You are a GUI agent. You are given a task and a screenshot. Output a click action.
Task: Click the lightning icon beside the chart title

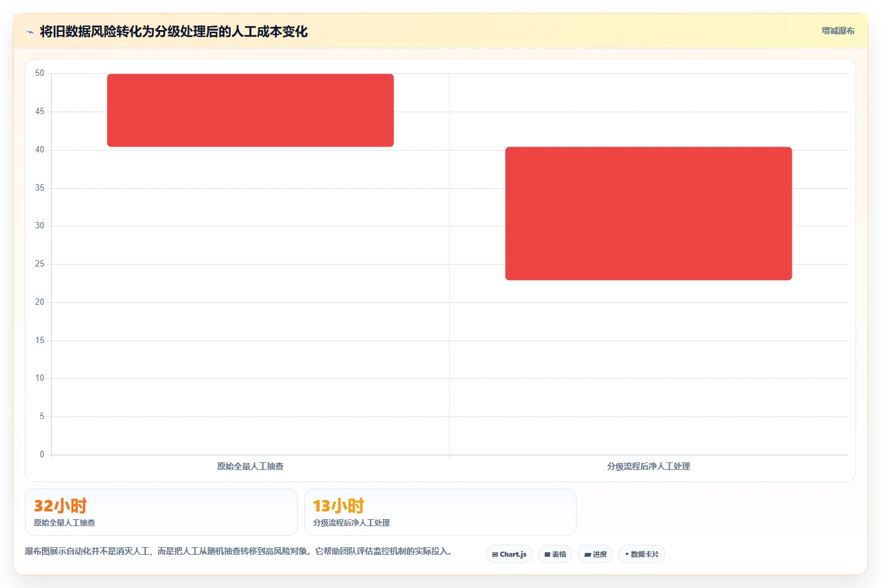30,32
